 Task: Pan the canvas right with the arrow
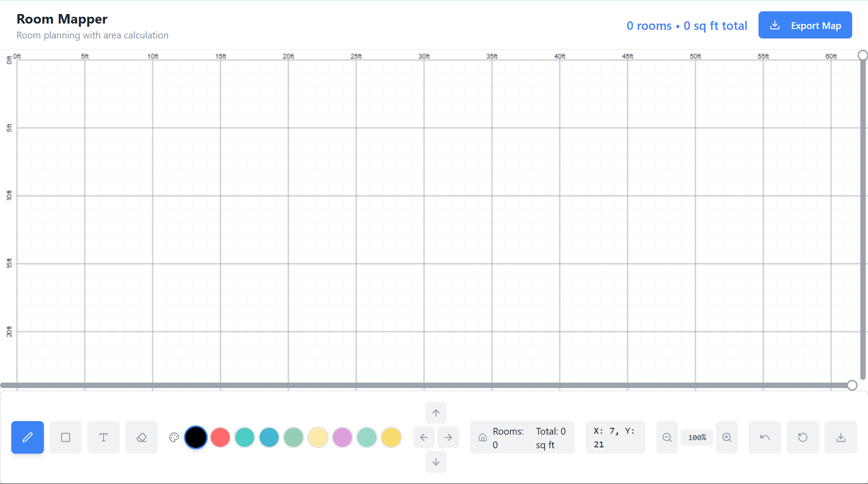[448, 437]
